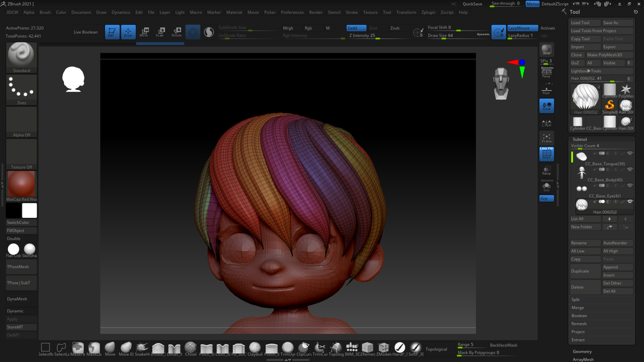Select the SelectLasso brush icon
The height and width of the screenshot is (362, 644).
click(x=62, y=349)
